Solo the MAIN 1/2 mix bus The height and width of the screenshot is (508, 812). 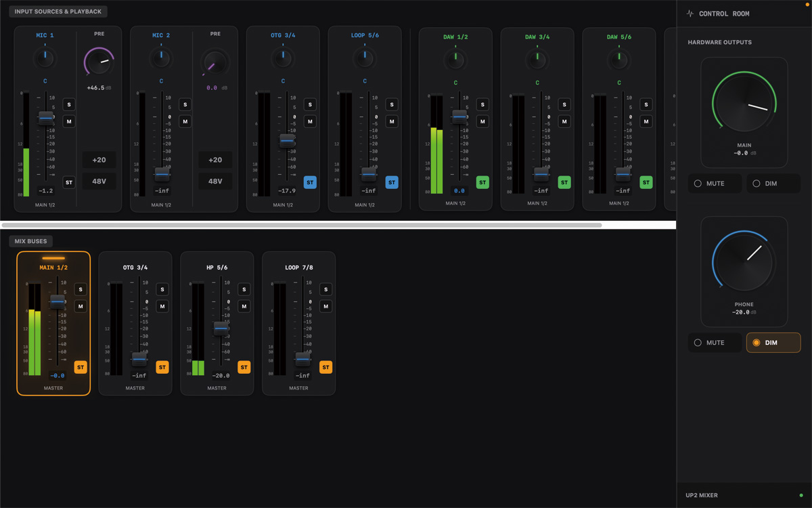point(81,289)
